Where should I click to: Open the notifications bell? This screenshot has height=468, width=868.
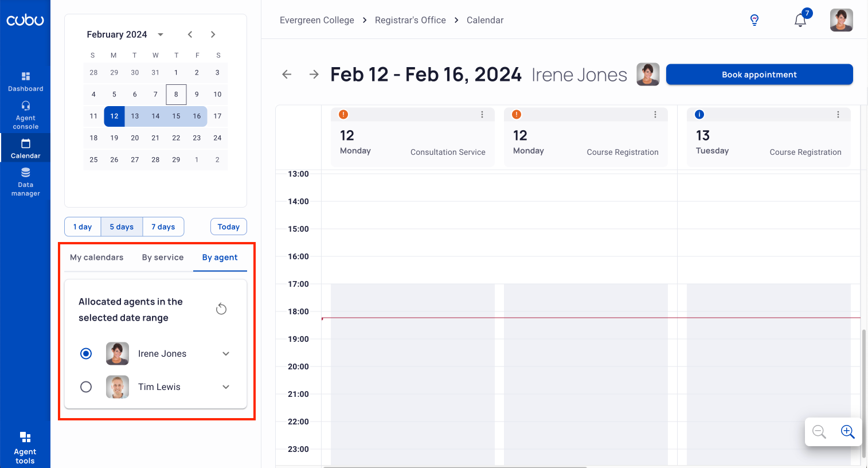coord(800,21)
